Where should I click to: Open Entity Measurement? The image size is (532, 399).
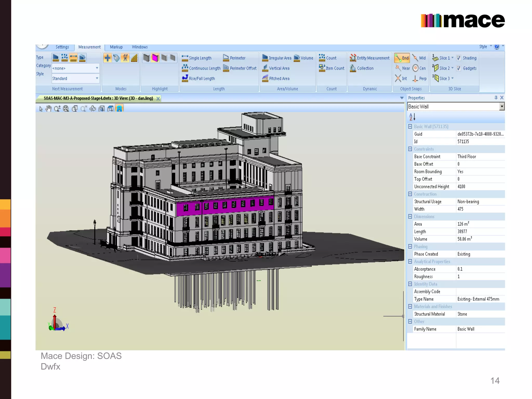point(369,58)
